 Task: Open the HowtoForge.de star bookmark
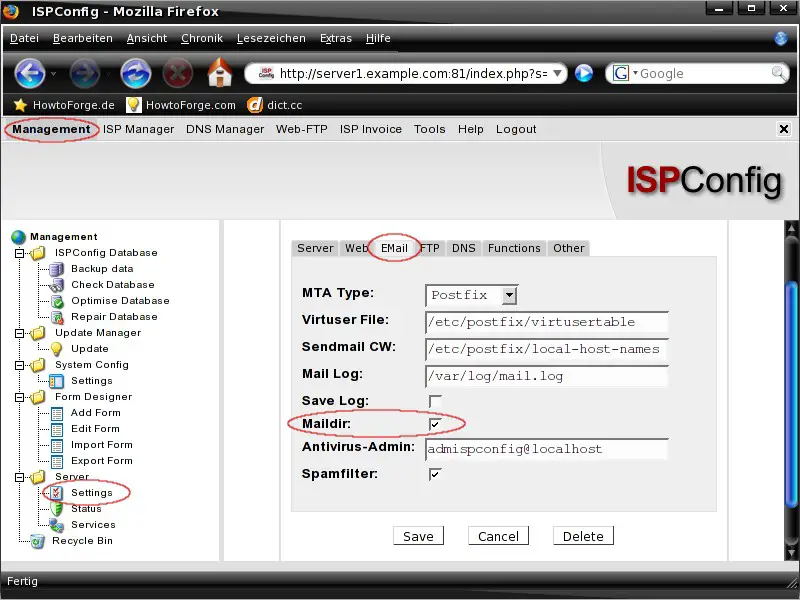pos(64,105)
